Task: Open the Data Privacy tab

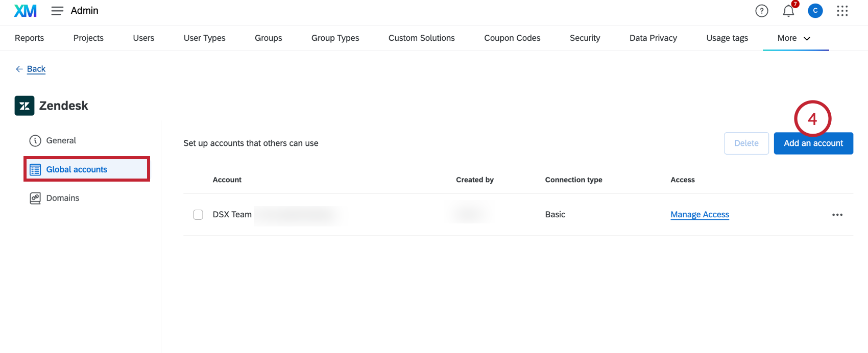Action: click(x=653, y=38)
